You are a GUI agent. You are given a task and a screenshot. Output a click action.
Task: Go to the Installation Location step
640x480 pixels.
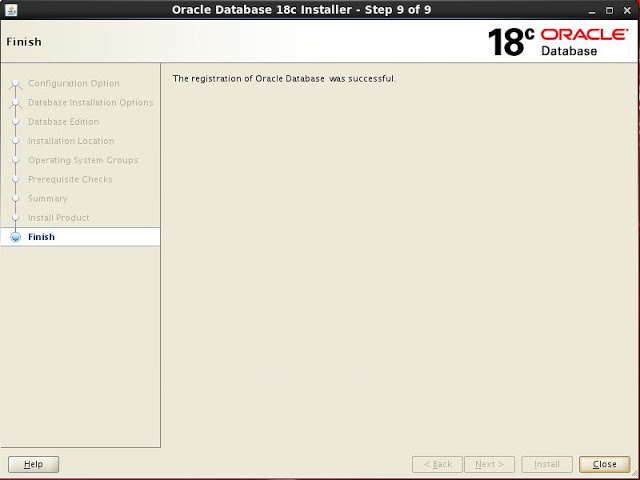(x=71, y=141)
